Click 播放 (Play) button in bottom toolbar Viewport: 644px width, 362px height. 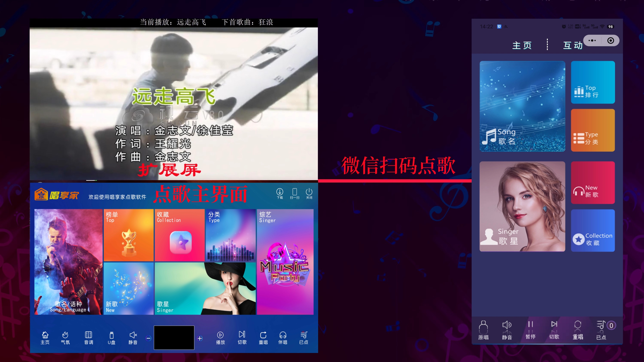pyautogui.click(x=219, y=337)
